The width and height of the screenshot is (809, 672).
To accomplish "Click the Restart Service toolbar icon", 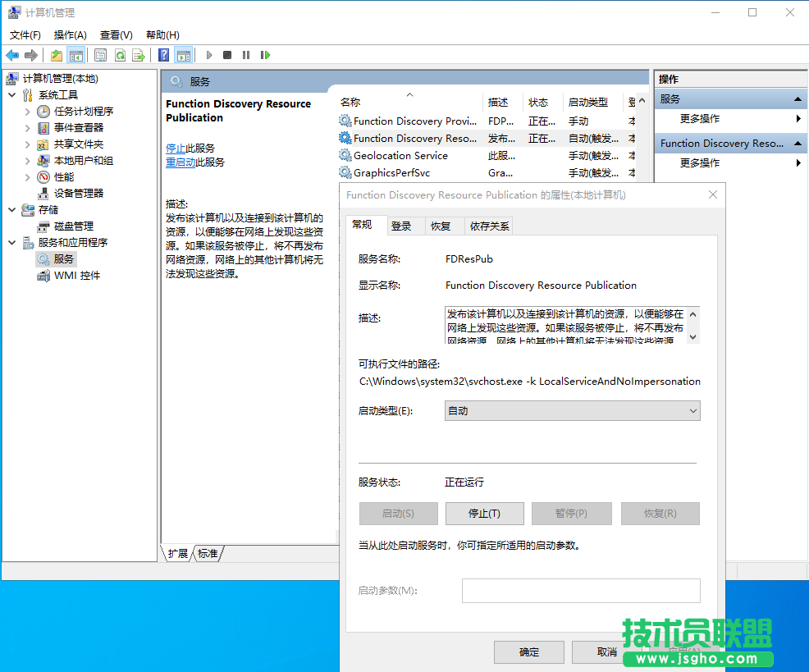I will pos(265,55).
